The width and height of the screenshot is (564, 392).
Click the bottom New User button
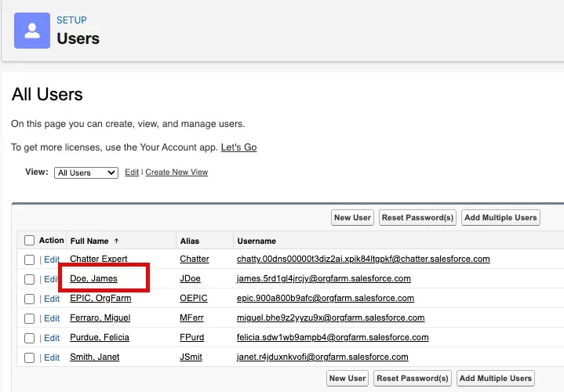point(347,379)
